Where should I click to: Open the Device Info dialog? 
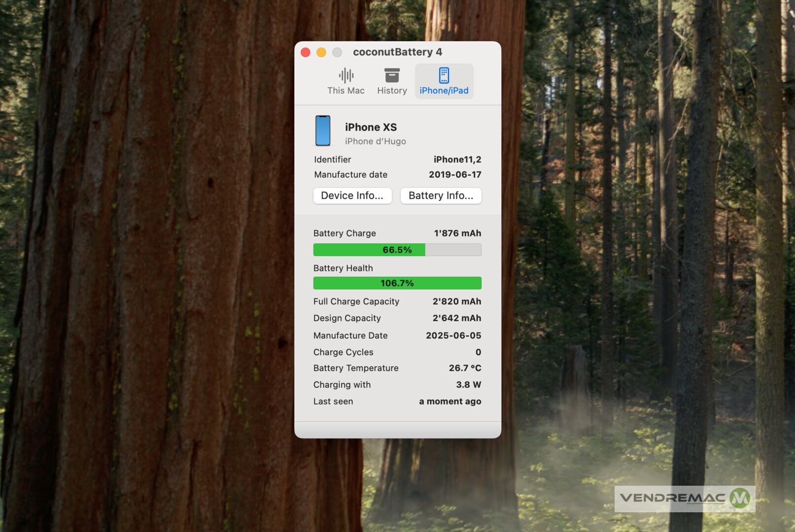[352, 196]
